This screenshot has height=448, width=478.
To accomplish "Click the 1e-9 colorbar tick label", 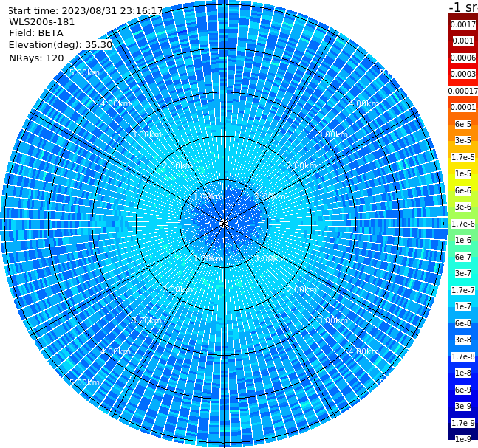I will point(463,439).
